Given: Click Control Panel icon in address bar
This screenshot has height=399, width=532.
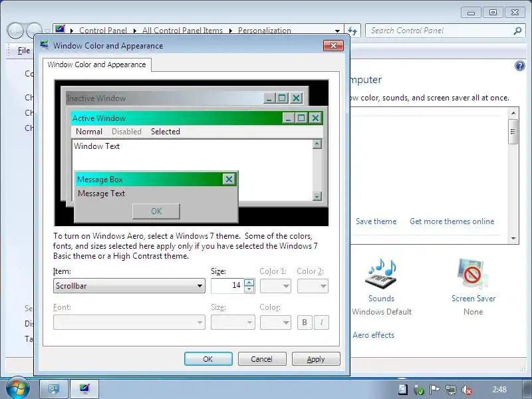Looking at the screenshot, I should [x=60, y=29].
